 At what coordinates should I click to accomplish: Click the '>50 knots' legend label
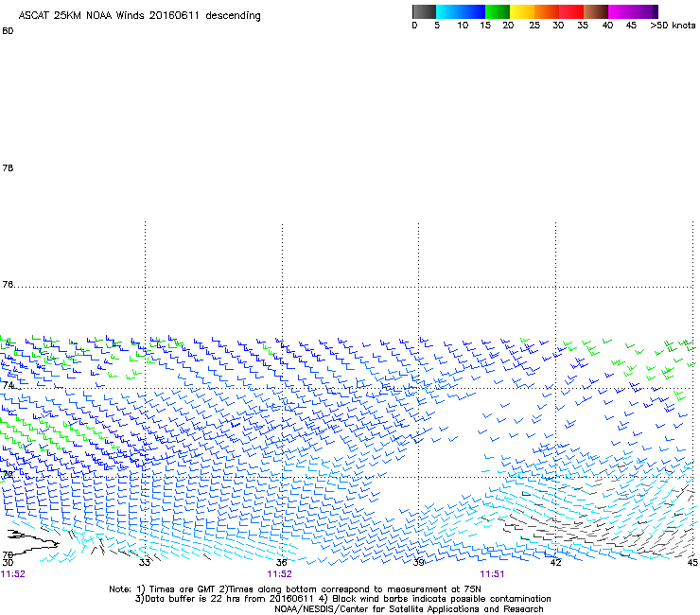pos(673,26)
